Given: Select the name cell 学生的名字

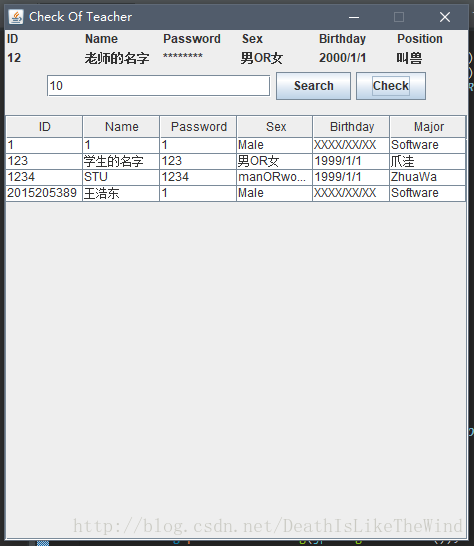Looking at the screenshot, I should coord(121,161).
